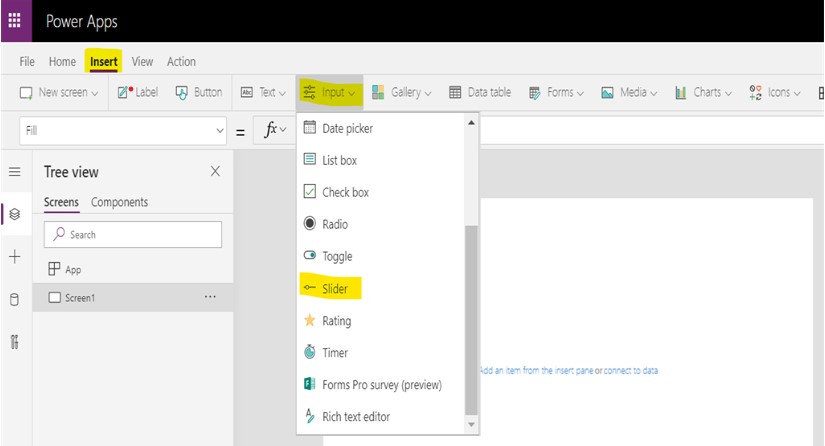Open the Action tab
Screen dimensions: 825x446
(x=181, y=62)
